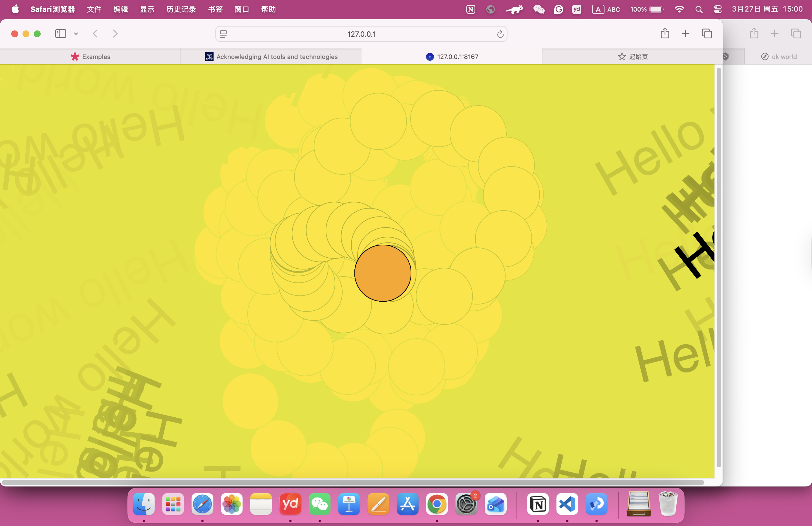
Task: Show tab overview in front Safari window
Action: tap(707, 34)
